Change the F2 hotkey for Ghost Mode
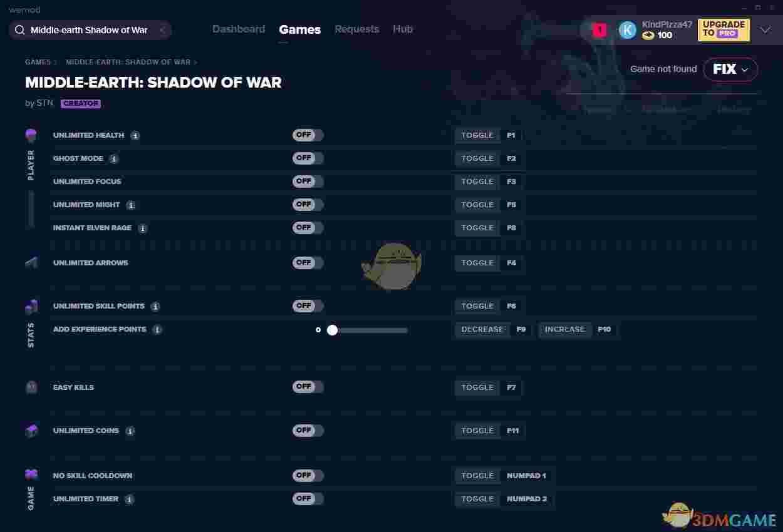This screenshot has height=532, width=783. (x=512, y=158)
